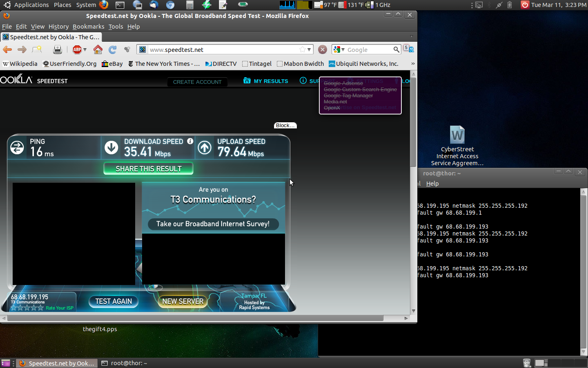This screenshot has height=368, width=588.
Task: Click the Adblock Plus ABP icon
Action: coord(77,49)
